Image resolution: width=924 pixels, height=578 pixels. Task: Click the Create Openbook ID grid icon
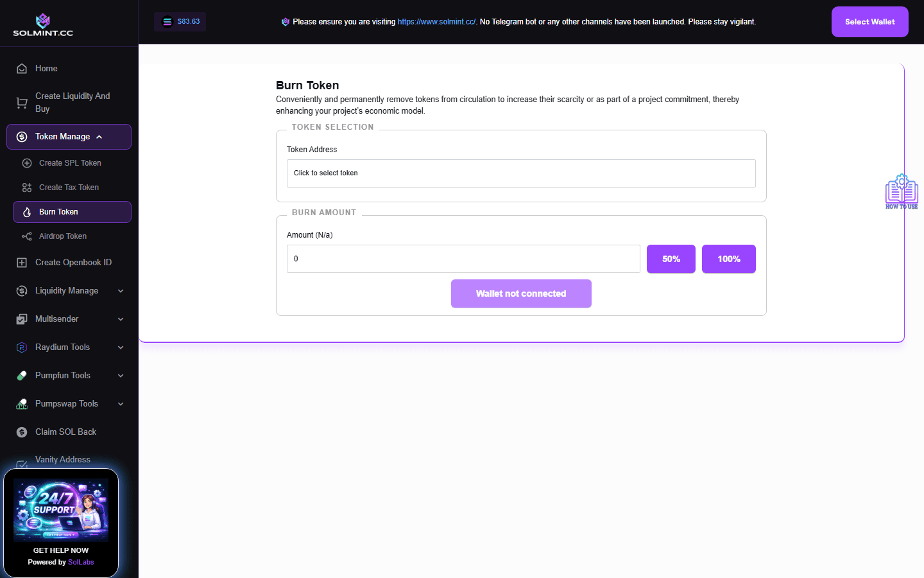(21, 262)
